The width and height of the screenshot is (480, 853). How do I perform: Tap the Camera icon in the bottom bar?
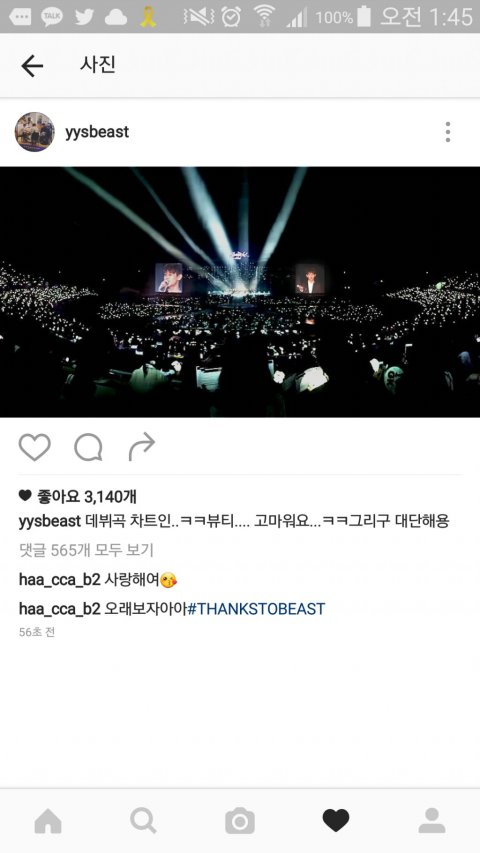(239, 820)
